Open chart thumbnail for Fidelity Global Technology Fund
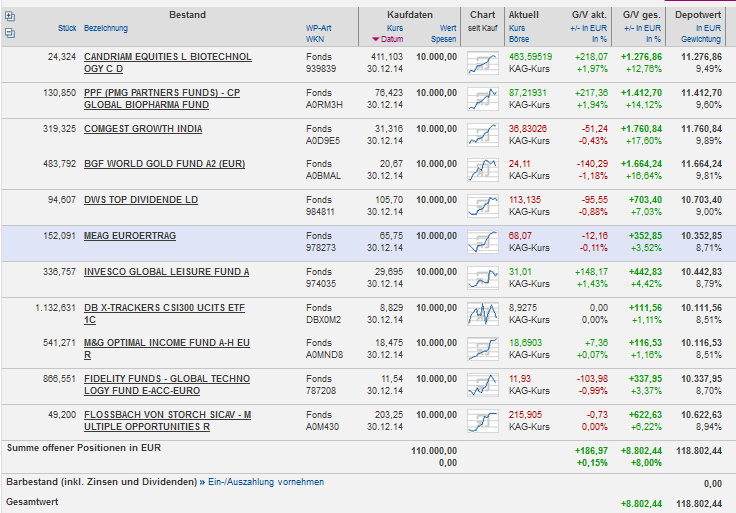The height and width of the screenshot is (513, 736). tap(483, 385)
